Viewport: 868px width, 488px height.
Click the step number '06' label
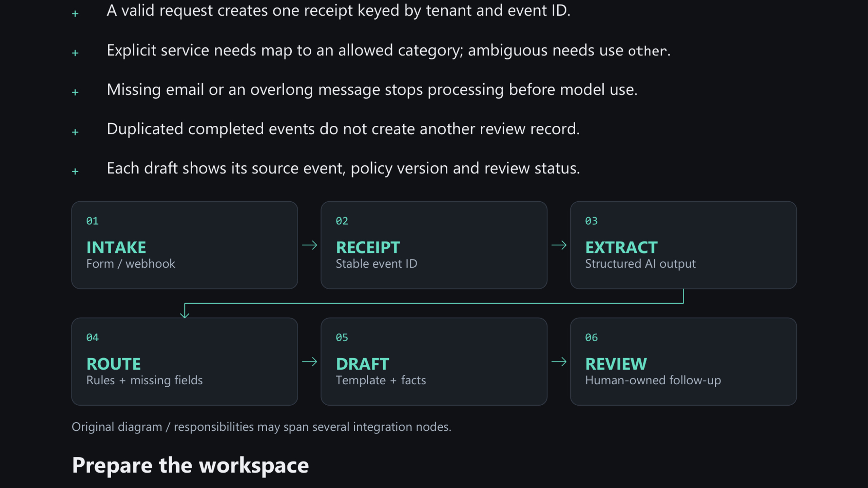click(591, 338)
